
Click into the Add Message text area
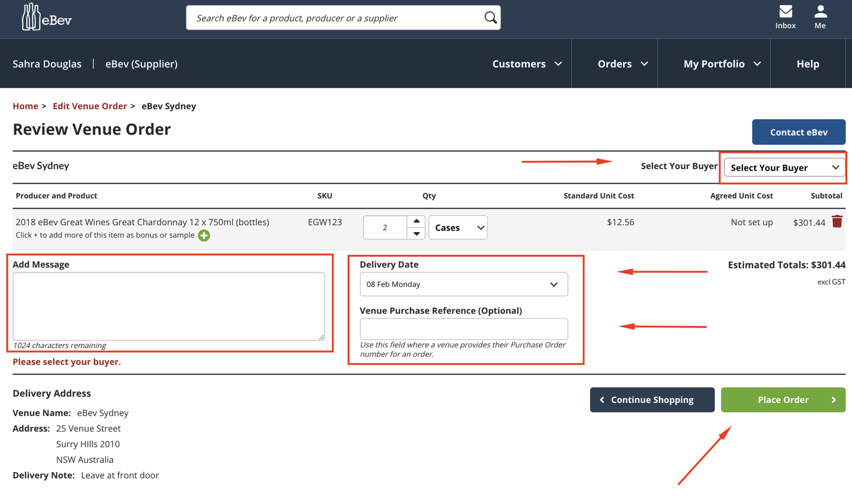[168, 306]
